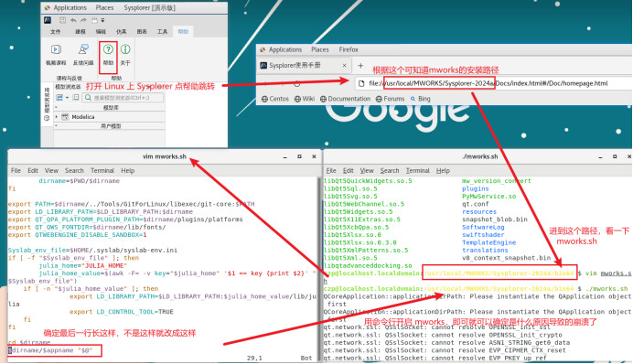Open Terminal menu in ./mworks.sh window

point(417,171)
